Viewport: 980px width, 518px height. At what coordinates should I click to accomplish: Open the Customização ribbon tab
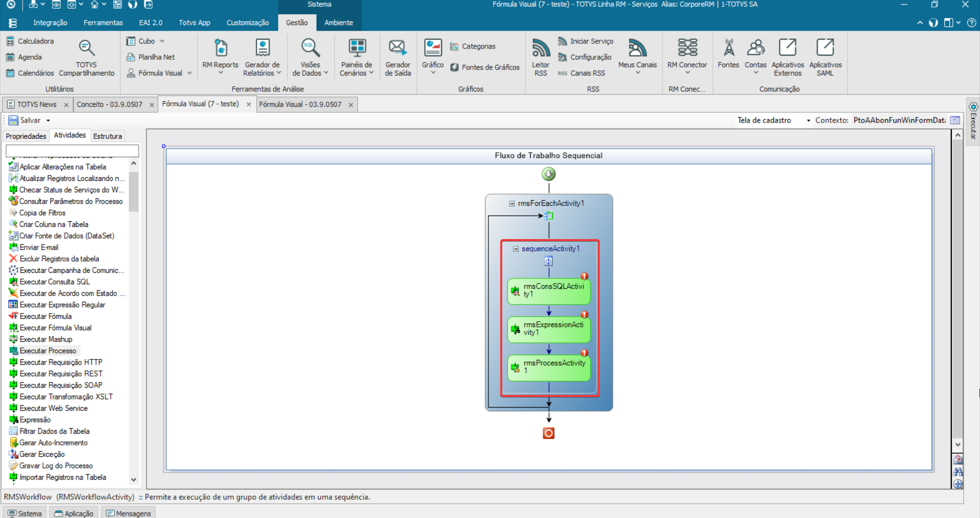248,22
